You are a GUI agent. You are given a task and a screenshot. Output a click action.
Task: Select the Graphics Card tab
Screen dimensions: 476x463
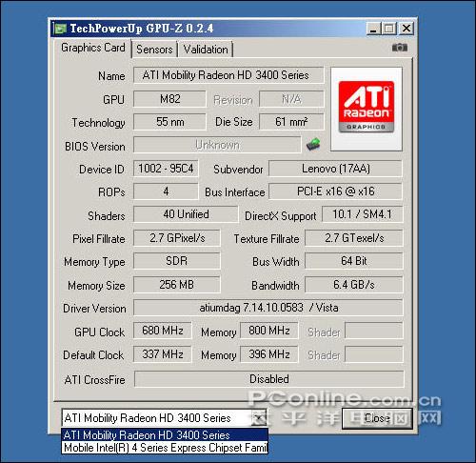pos(93,48)
